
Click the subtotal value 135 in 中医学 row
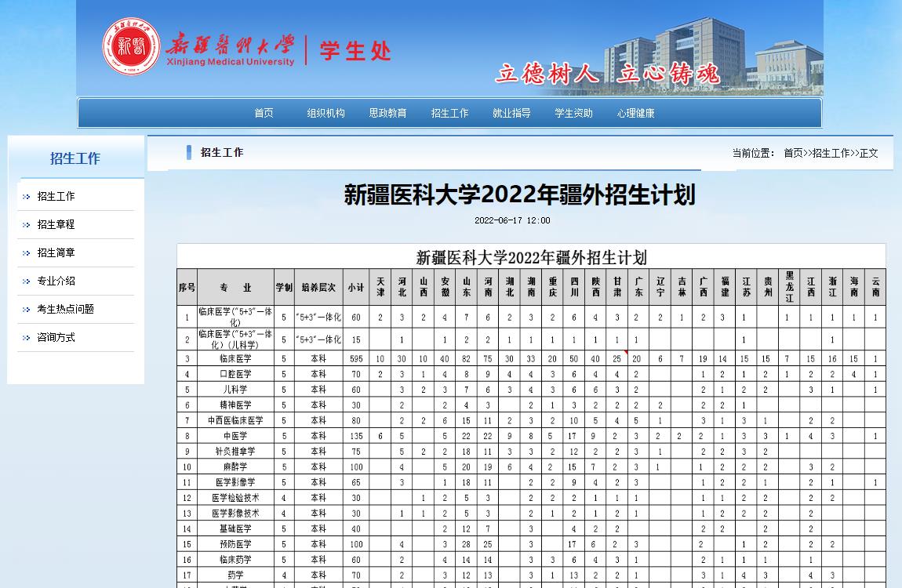pyautogui.click(x=356, y=436)
